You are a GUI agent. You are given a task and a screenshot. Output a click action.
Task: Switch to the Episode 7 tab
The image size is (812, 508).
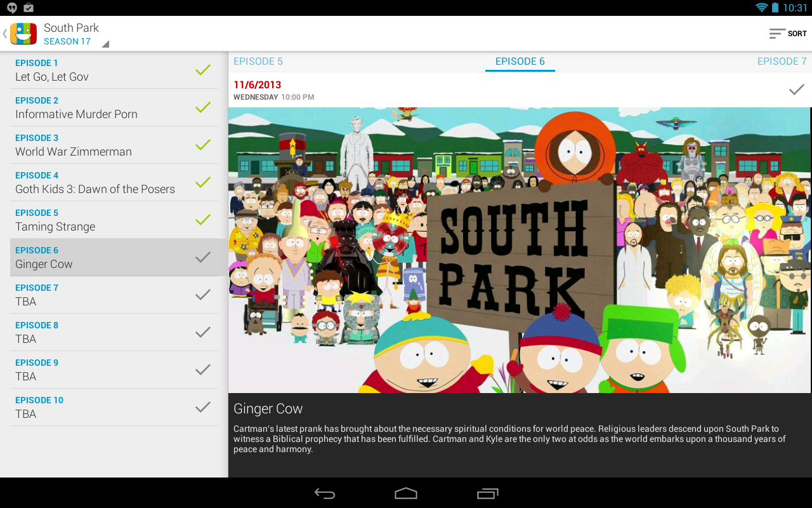[x=782, y=62]
